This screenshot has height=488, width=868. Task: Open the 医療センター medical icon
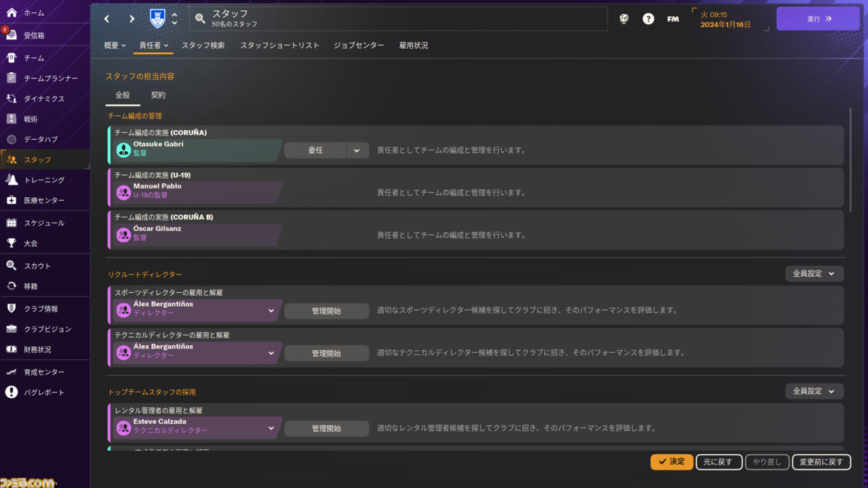[x=12, y=200]
